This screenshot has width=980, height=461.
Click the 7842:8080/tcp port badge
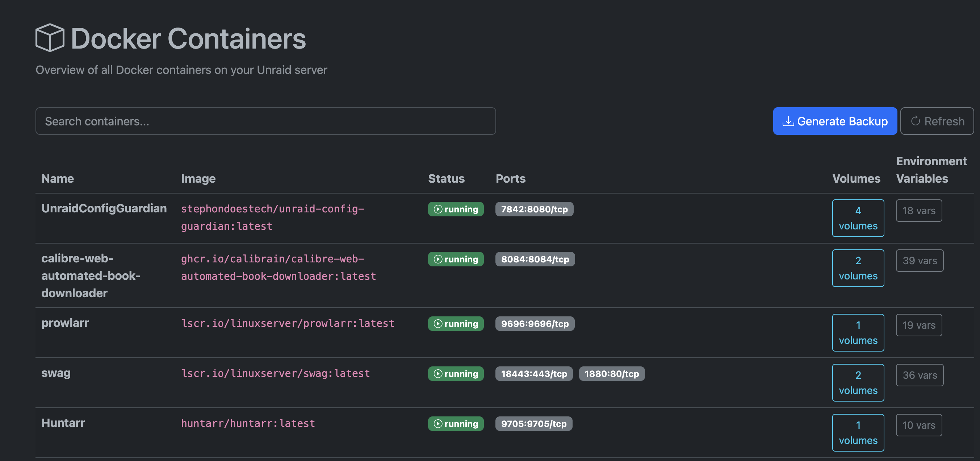[x=534, y=209]
